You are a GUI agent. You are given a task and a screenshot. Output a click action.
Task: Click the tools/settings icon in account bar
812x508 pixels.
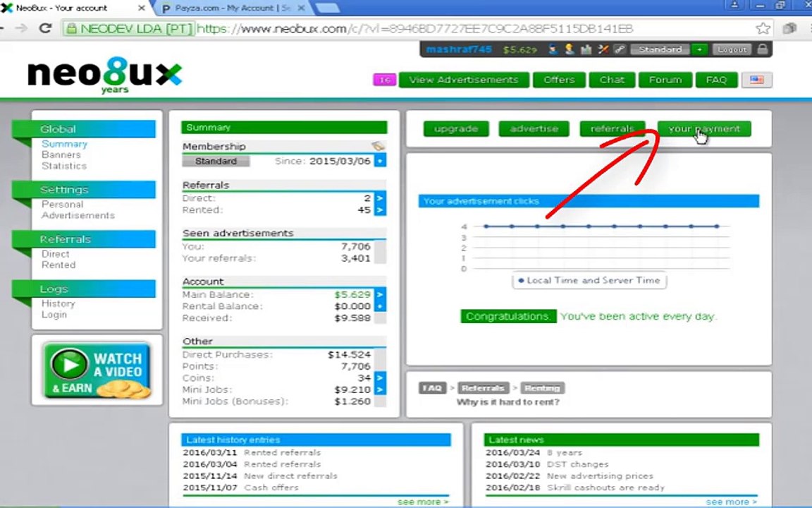pyautogui.click(x=603, y=49)
